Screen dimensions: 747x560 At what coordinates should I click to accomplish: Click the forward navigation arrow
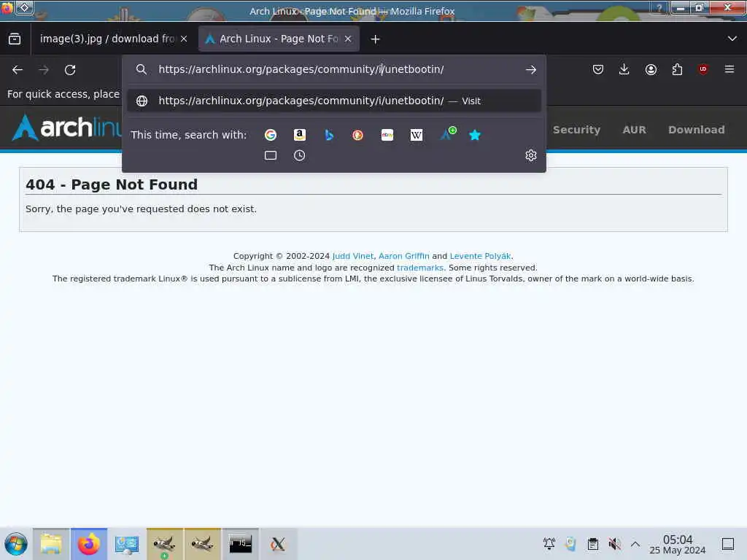pyautogui.click(x=44, y=70)
